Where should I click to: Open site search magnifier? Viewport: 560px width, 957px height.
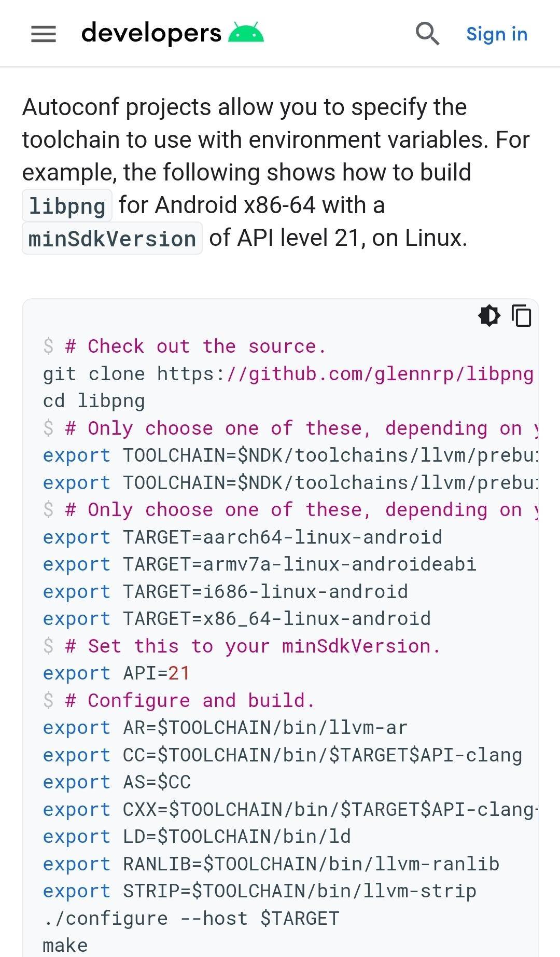click(x=427, y=34)
